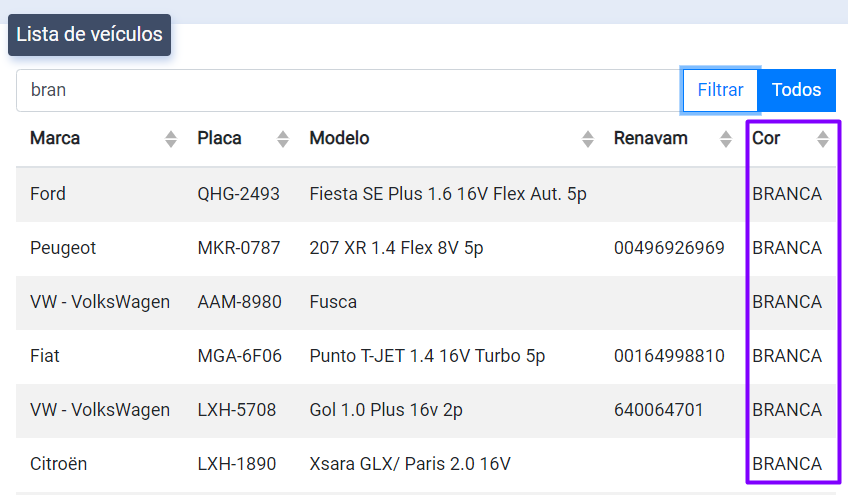Click Renavam number 640064701
Image resolution: width=848 pixels, height=495 pixels.
[x=661, y=410]
